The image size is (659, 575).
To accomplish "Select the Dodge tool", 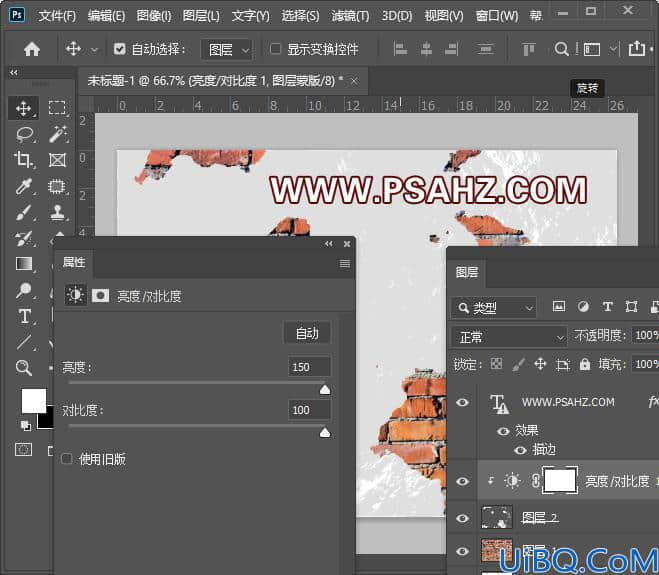I will pos(24,290).
